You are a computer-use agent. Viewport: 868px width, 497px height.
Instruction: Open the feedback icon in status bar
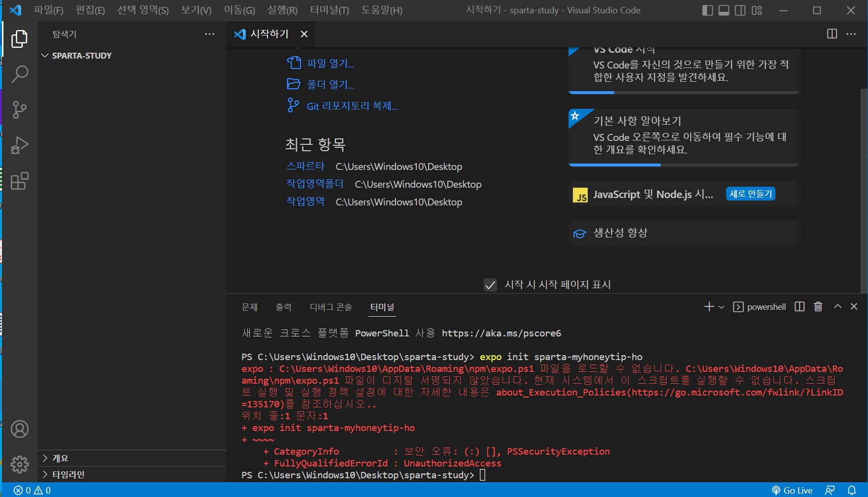(830, 490)
